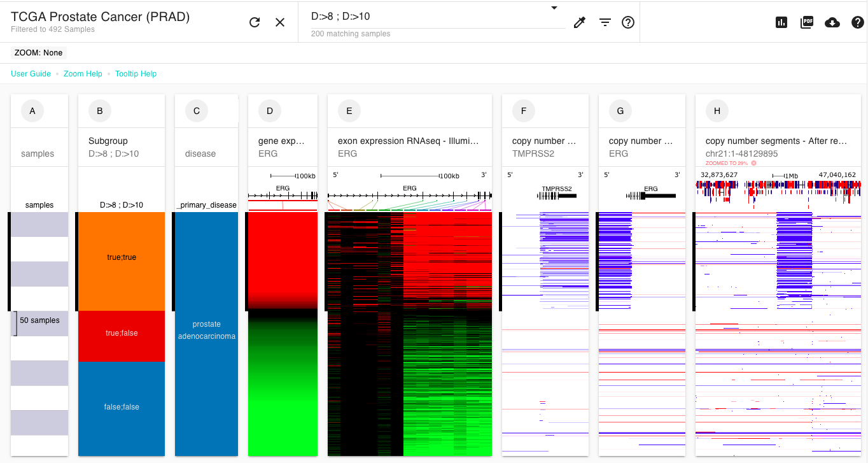Open the filter lines menu icon
Screen dimensions: 868x463
click(x=605, y=22)
